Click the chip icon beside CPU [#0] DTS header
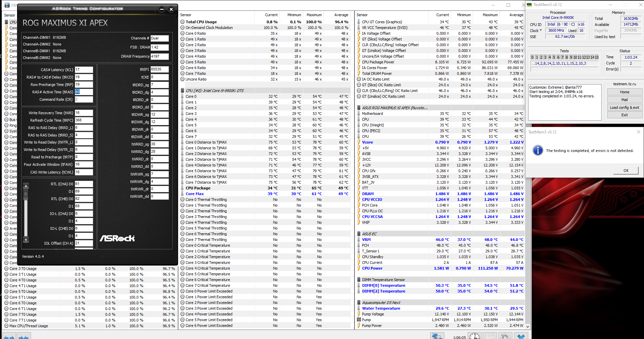 coord(182,91)
